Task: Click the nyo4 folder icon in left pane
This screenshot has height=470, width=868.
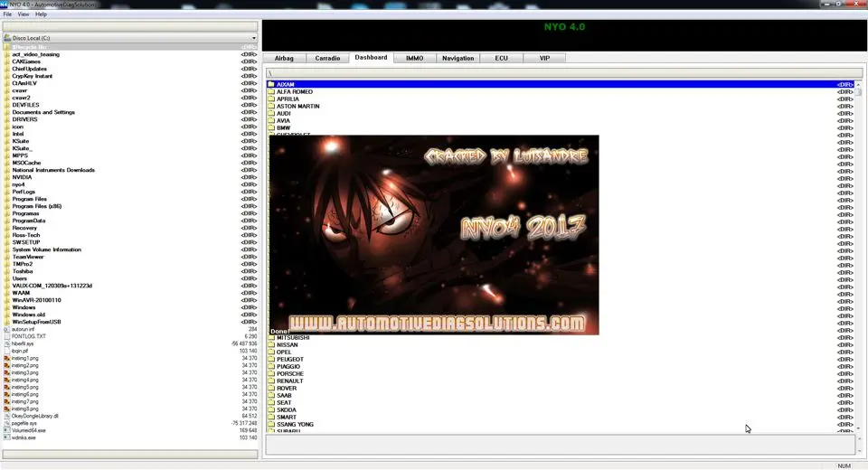Action: click(6, 184)
